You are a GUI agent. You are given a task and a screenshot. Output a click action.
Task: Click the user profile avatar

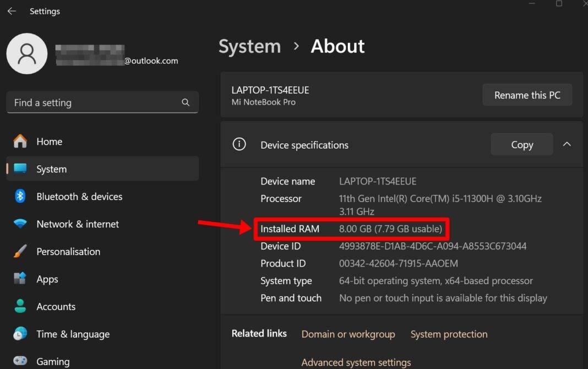tap(26, 53)
